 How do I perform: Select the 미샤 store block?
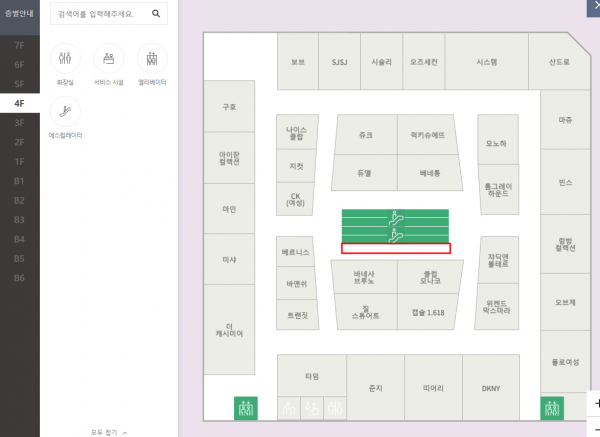229,259
